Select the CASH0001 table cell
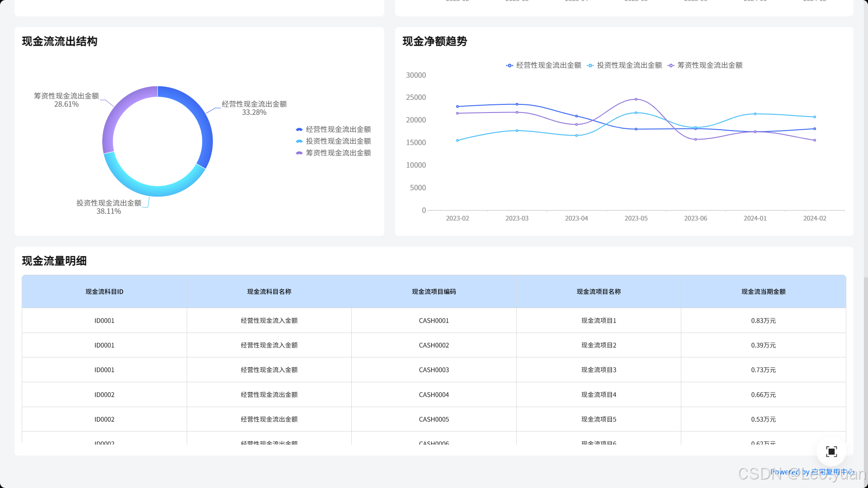This screenshot has width=868, height=488. (434, 321)
